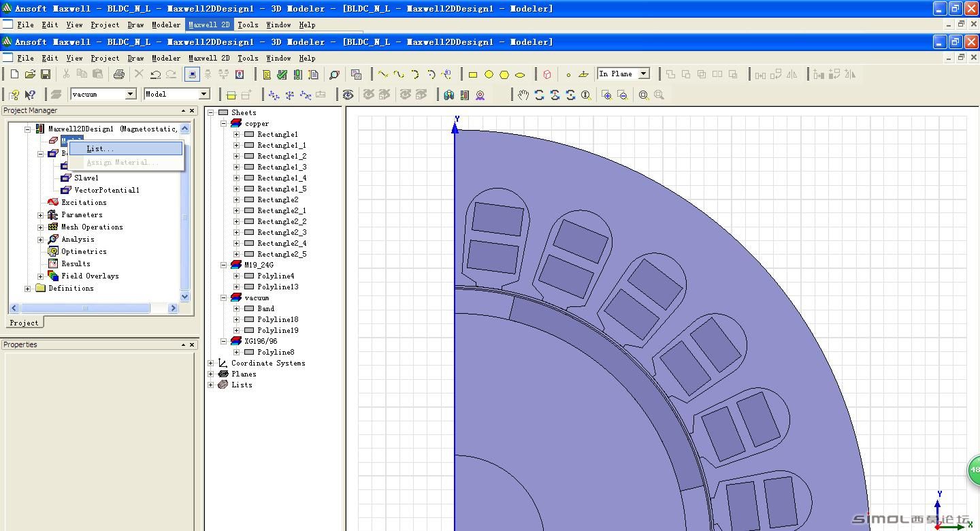
Task: Click the Zoom In magnifier icon
Action: click(x=606, y=95)
